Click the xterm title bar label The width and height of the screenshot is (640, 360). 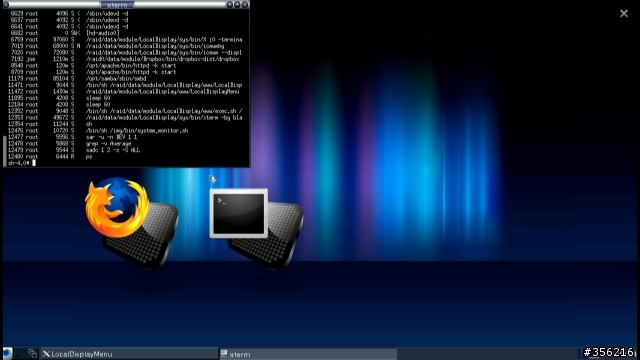(x=117, y=5)
